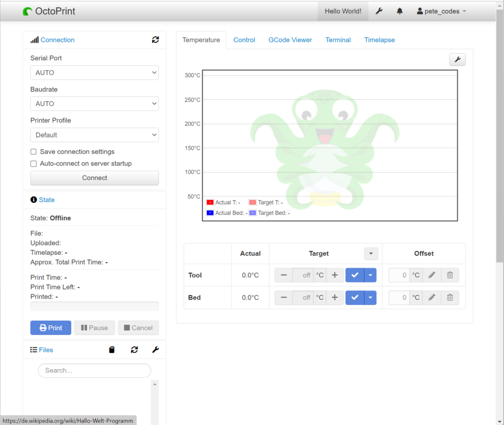This screenshot has height=425, width=504.
Task: Click the State info icon
Action: 33,200
